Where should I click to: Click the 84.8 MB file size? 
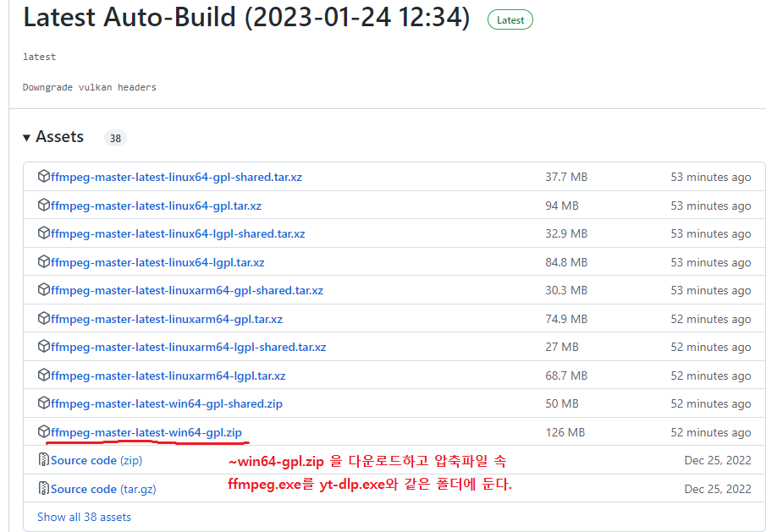pos(566,262)
